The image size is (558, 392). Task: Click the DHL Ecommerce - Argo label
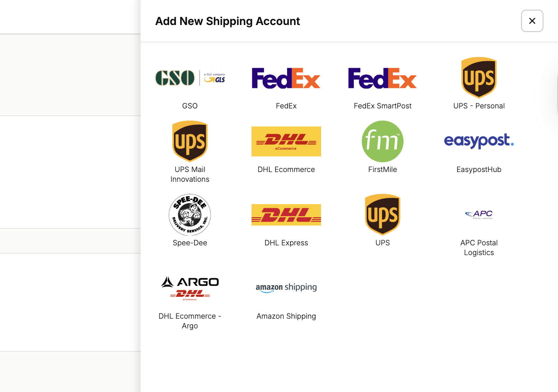pyautogui.click(x=190, y=321)
